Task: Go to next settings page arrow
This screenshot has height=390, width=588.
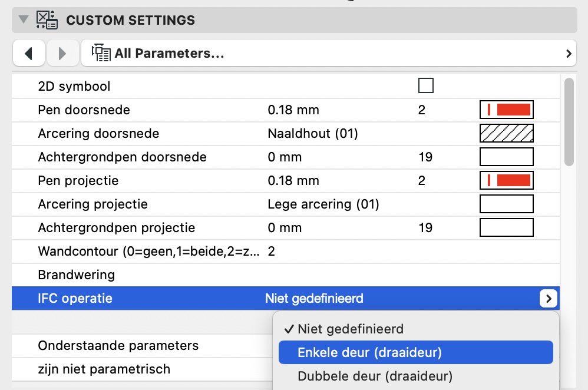Action: click(62, 54)
